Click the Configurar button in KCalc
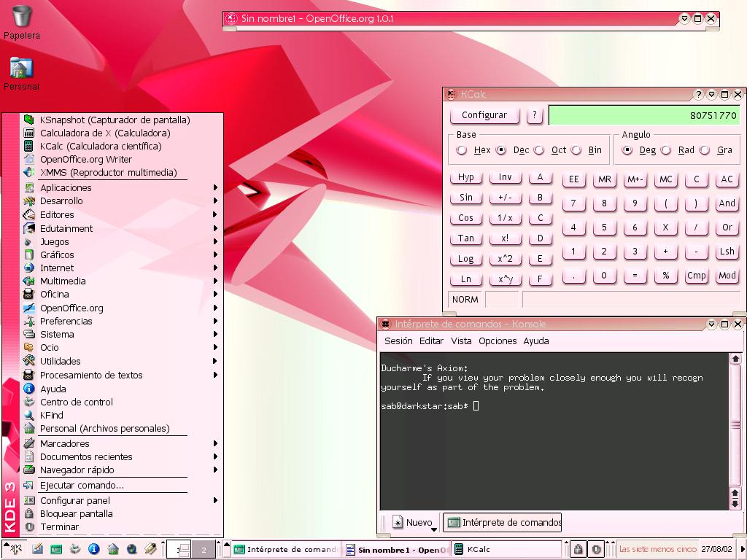The width and height of the screenshot is (747, 560). coord(484,114)
